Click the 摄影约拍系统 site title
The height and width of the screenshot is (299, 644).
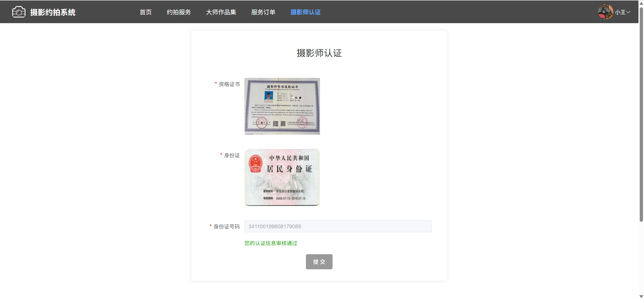pyautogui.click(x=53, y=12)
